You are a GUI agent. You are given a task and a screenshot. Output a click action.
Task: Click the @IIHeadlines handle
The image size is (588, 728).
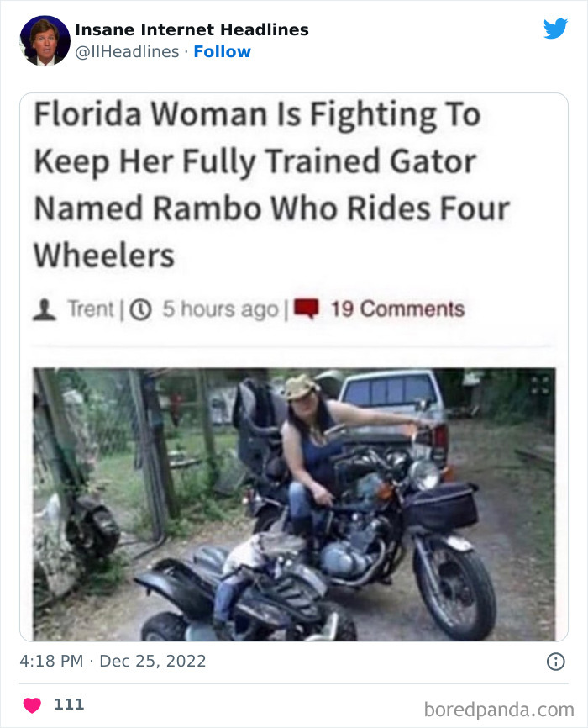pos(127,51)
